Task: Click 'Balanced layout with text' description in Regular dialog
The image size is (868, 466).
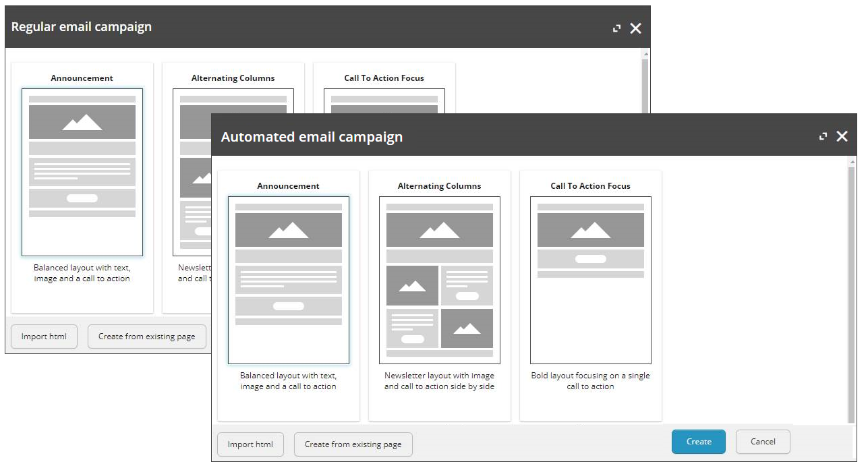Action: 82,273
